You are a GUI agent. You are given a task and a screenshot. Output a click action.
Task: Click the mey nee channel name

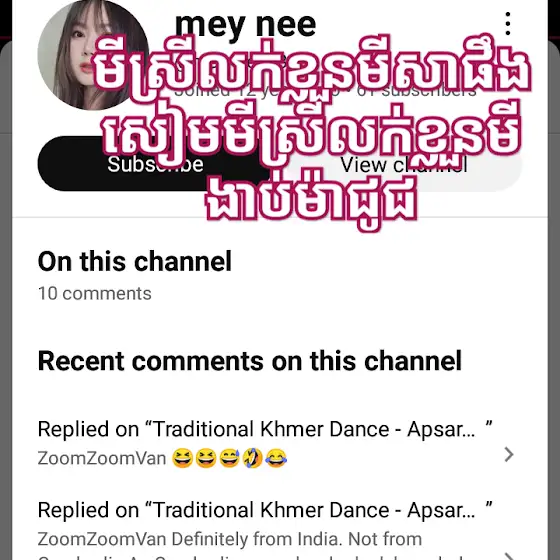(245, 24)
